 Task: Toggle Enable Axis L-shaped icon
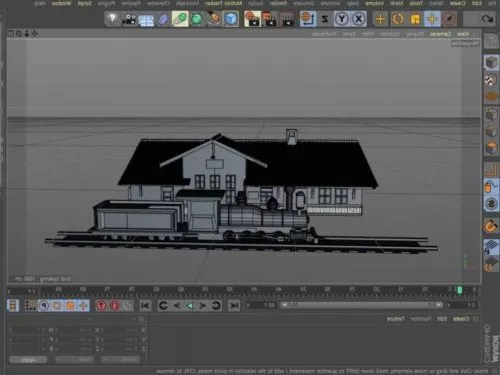pos(491,170)
